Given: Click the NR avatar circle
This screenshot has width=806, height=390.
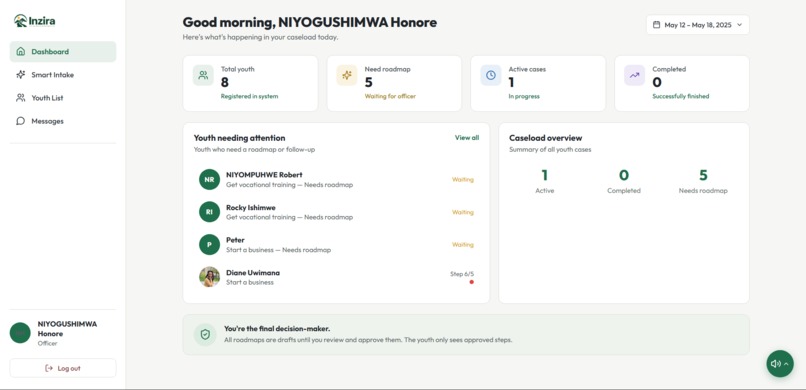Looking at the screenshot, I should pos(209,179).
